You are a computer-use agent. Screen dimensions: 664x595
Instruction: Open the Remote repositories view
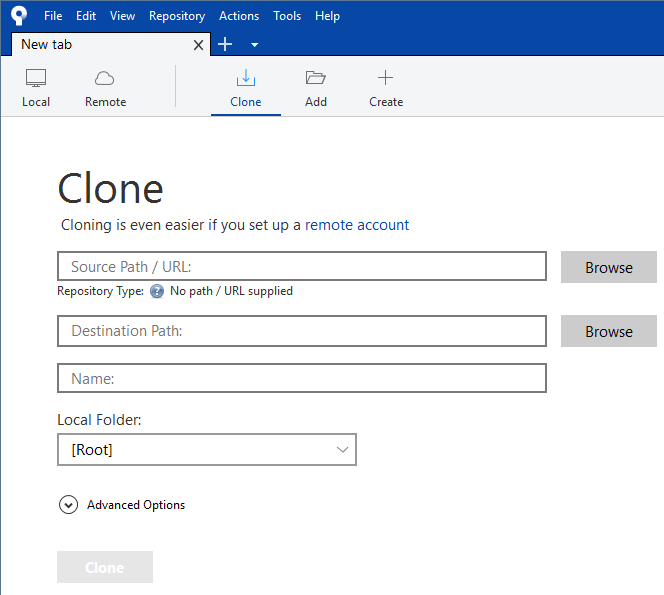(105, 89)
